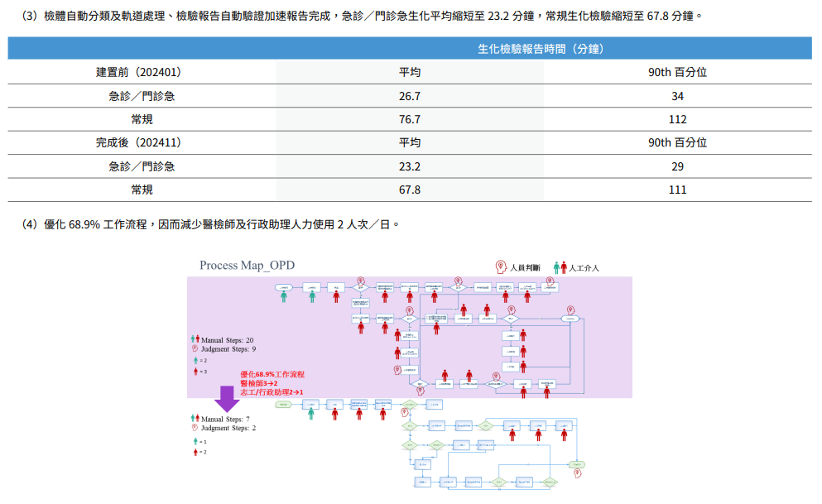This screenshot has height=504, width=822.
Task: Click the teal person icon beside '= 1'
Action: 195,442
